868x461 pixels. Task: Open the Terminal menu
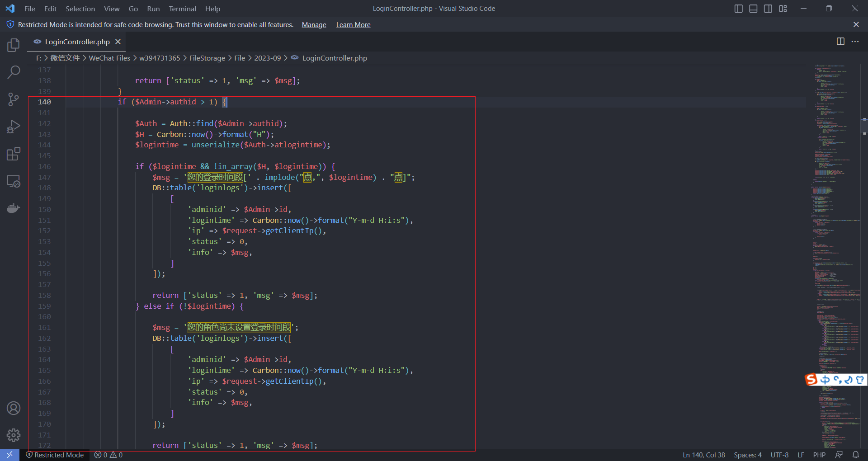coord(182,9)
